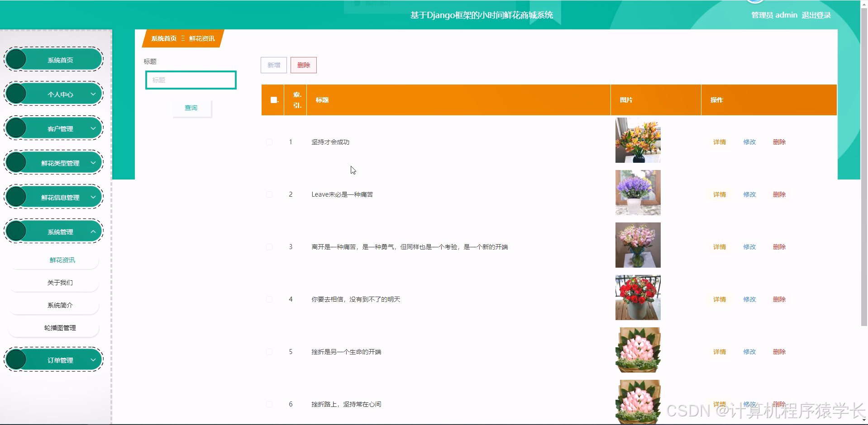The width and height of the screenshot is (868, 425).
Task: Click the dark circle icon on 订单管理
Action: pos(16,359)
